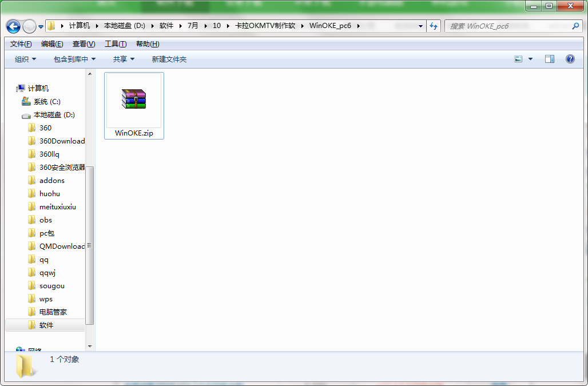The height and width of the screenshot is (386, 588).
Task: Open the huohu folder in the tree
Action: point(50,193)
